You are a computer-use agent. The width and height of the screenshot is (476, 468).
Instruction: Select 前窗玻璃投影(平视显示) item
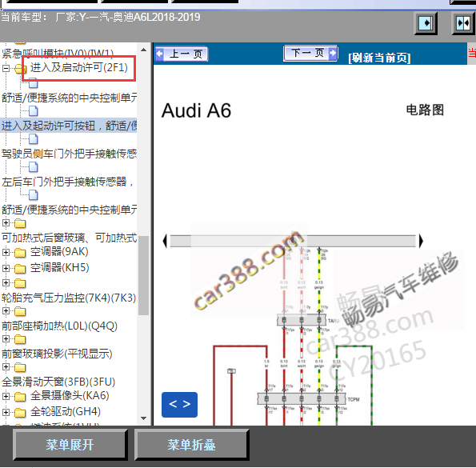point(57,354)
